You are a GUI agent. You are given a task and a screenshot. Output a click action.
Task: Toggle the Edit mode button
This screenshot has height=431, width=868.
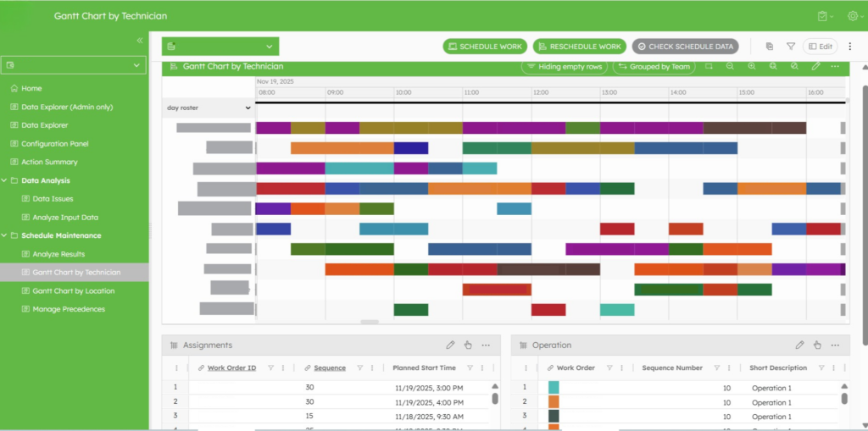tap(821, 47)
